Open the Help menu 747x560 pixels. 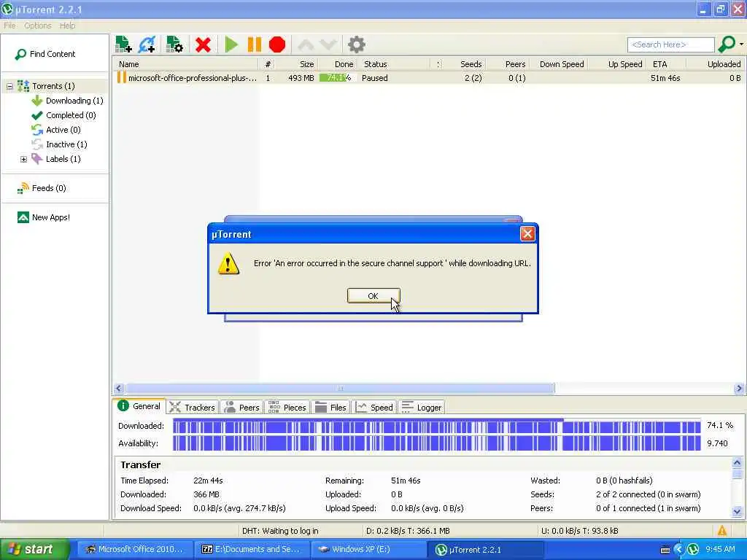click(x=67, y=26)
